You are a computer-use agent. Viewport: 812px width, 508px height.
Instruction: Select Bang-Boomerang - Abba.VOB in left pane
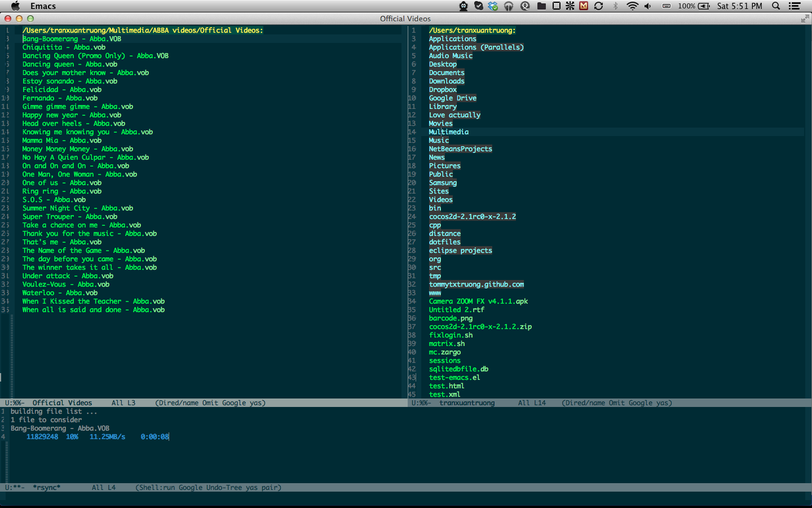click(72, 39)
